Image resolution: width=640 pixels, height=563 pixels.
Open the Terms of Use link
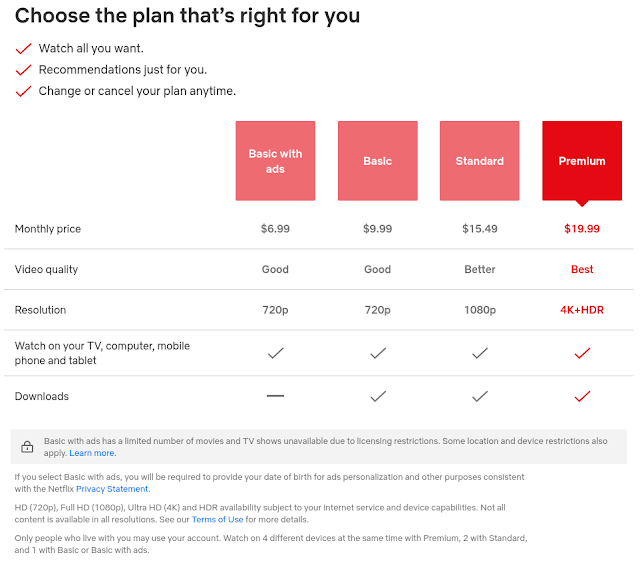218,520
